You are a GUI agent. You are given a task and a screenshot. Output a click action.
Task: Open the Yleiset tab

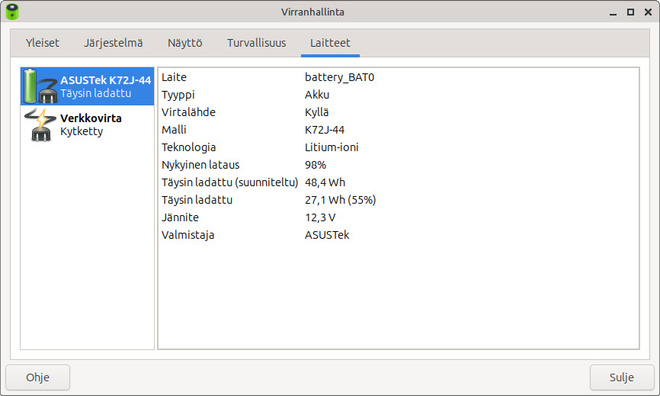pyautogui.click(x=42, y=43)
